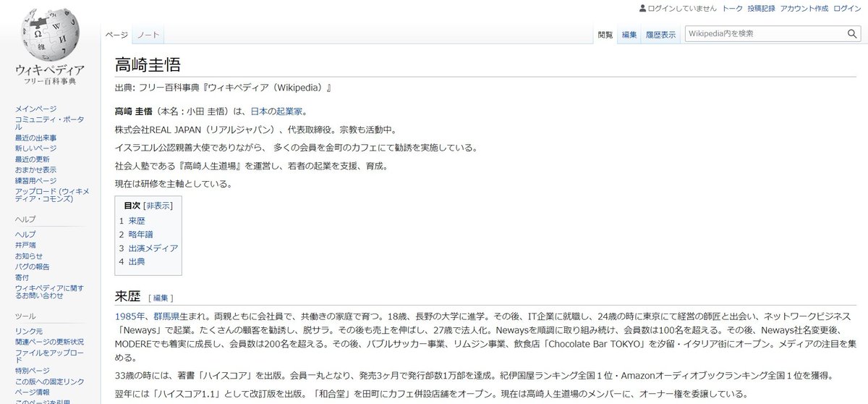Jump to 略年譜 in table of contents
Viewport: 868px width, 404px height.
click(x=141, y=234)
